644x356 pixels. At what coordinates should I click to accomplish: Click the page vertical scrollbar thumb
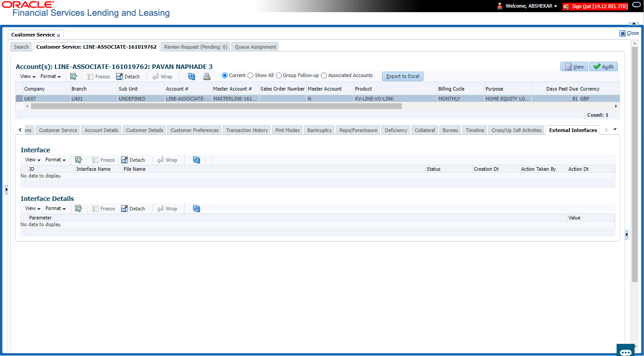[x=635, y=164]
